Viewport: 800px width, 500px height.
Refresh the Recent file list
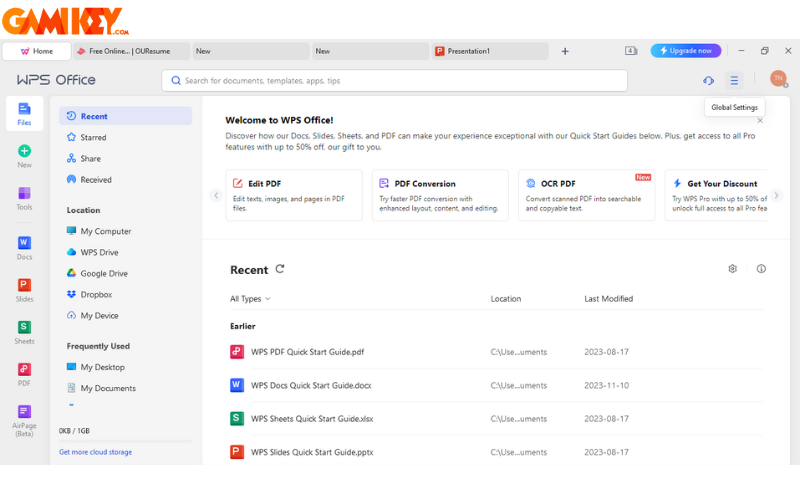pos(280,269)
